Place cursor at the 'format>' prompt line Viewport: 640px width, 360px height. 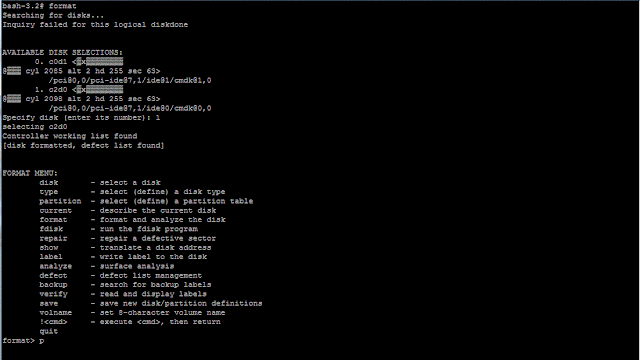coord(23,340)
